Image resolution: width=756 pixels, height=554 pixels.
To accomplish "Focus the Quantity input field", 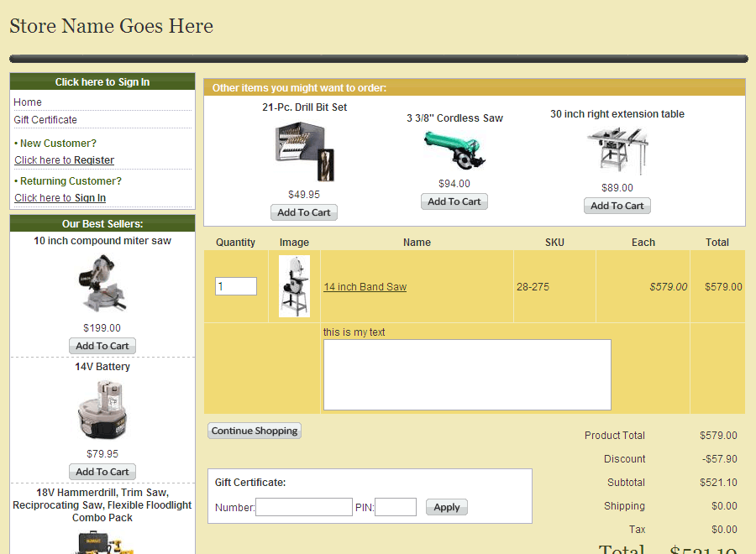I will pos(236,286).
